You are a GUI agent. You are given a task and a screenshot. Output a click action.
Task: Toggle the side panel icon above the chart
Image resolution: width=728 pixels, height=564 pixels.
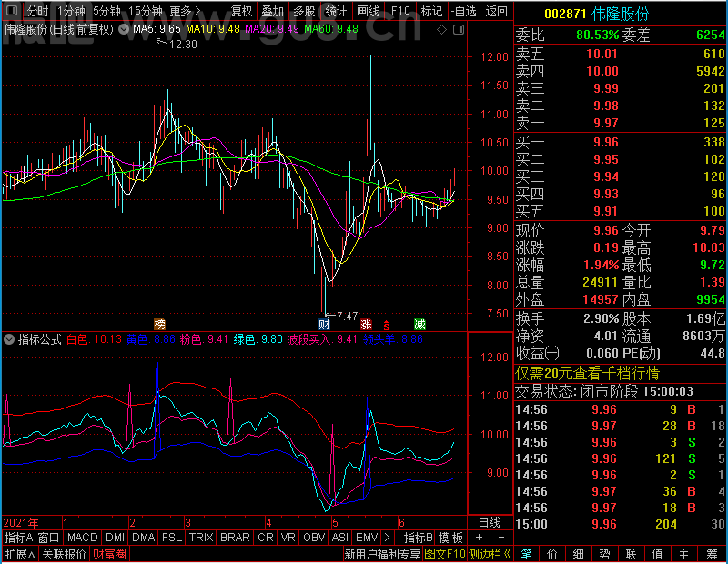pyautogui.click(x=459, y=30)
